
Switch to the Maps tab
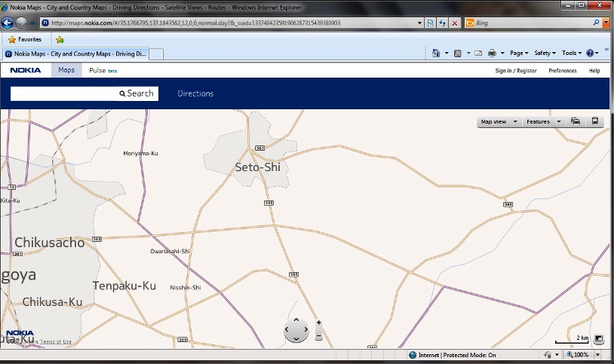[x=66, y=70]
